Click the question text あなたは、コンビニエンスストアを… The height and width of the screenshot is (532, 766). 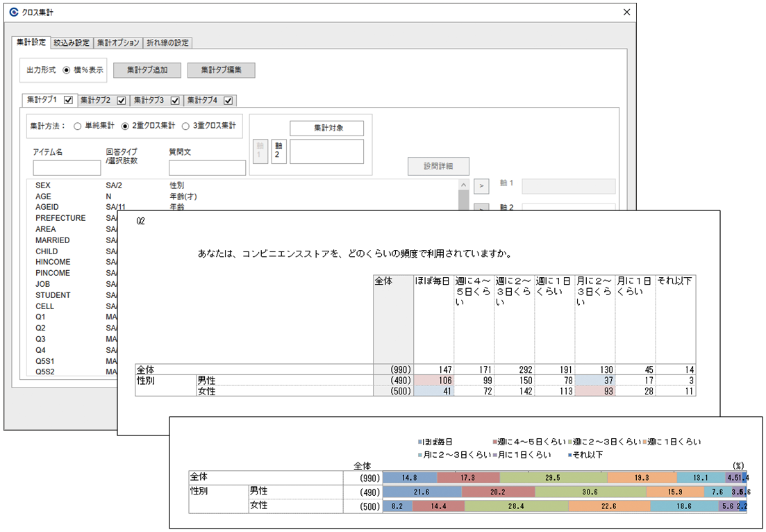click(355, 254)
